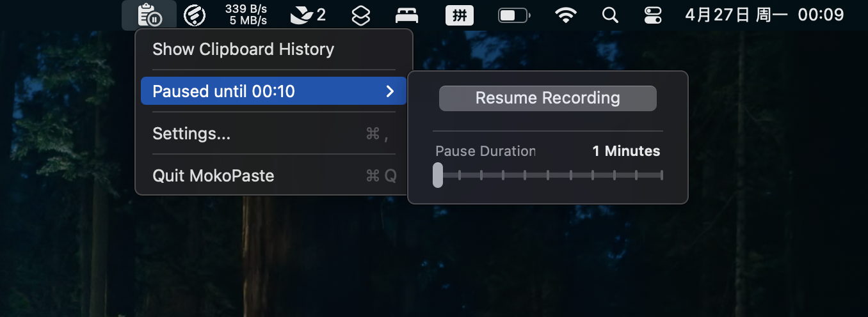
Task: Click the MokoPaste clipboard menu bar icon
Action: point(149,15)
